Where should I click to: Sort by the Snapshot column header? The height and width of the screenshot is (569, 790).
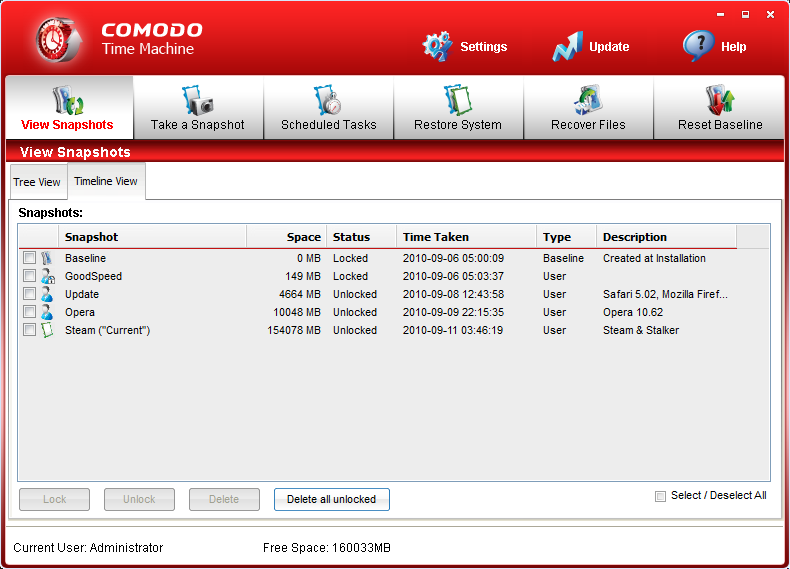152,237
